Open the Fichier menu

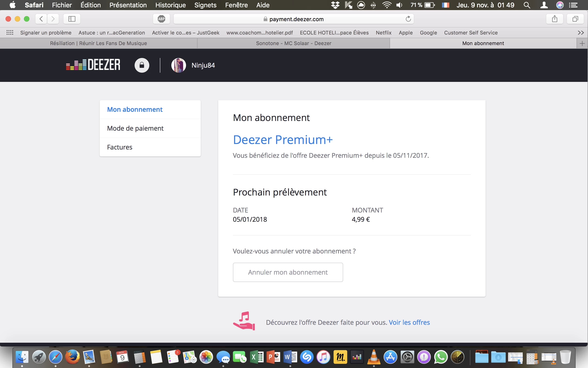[x=62, y=5]
